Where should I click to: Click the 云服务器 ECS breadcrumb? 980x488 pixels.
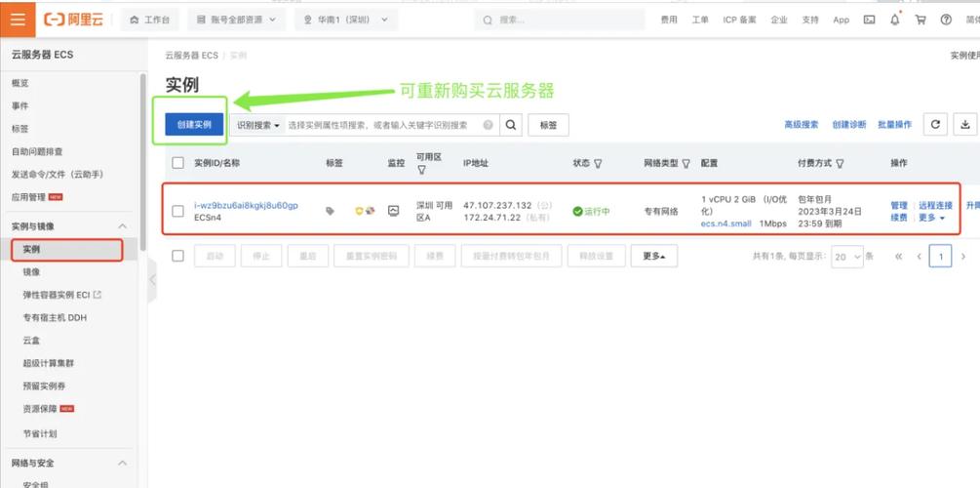pyautogui.click(x=192, y=55)
